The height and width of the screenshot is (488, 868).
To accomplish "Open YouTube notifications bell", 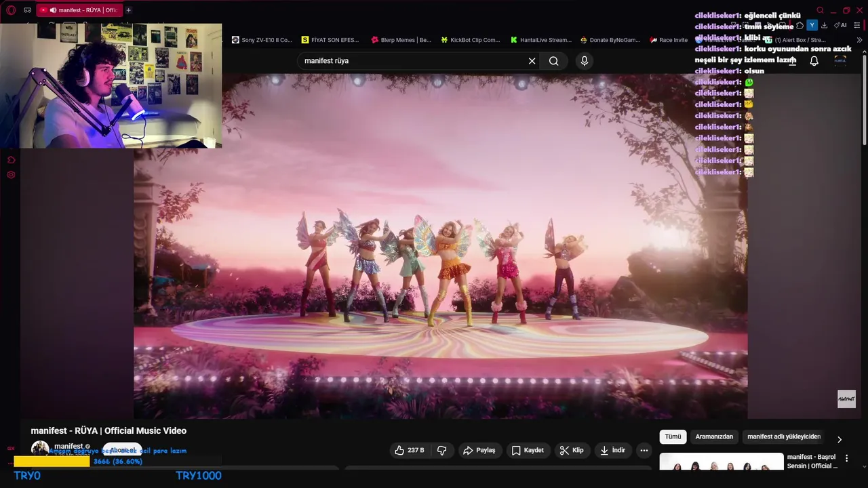I will click(814, 61).
